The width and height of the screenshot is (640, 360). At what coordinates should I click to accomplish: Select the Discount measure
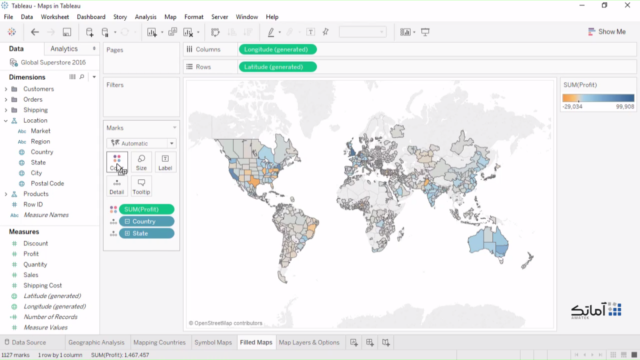coord(36,244)
